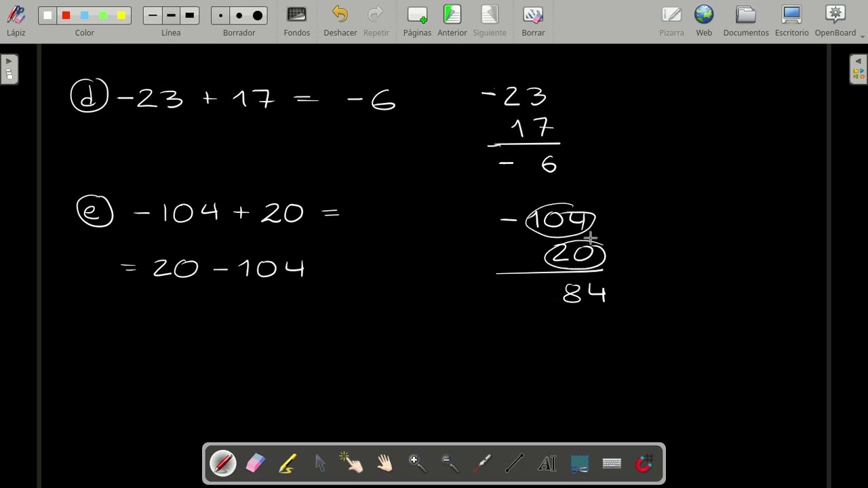Expand the left page thumbnails panel
Image resolution: width=868 pixels, height=488 pixels.
[x=9, y=69]
